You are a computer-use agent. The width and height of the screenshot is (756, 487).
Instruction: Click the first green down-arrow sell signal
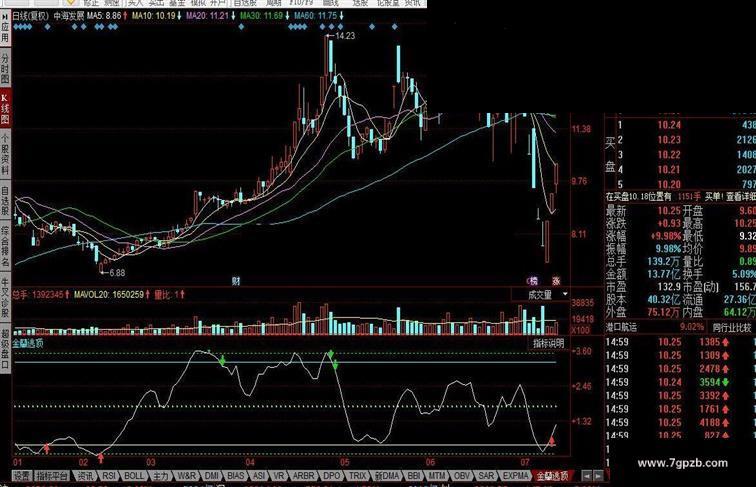pyautogui.click(x=222, y=361)
